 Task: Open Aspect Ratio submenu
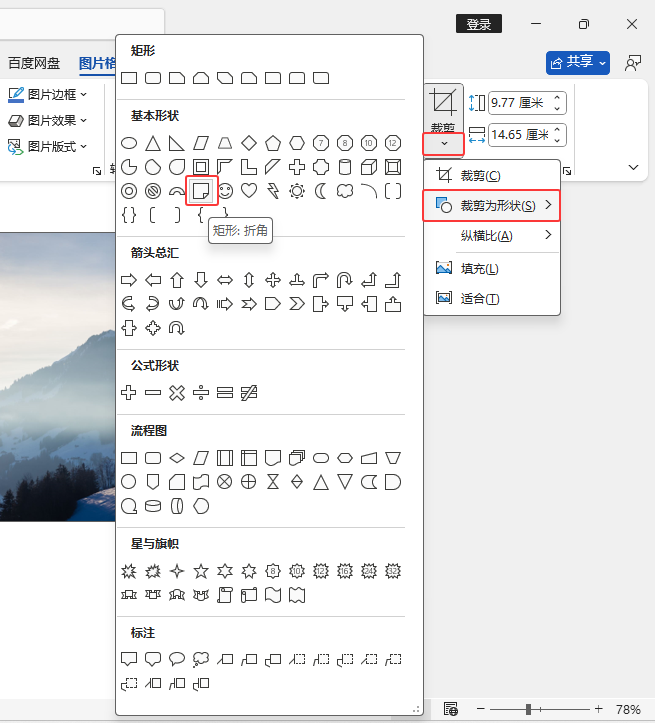click(492, 236)
